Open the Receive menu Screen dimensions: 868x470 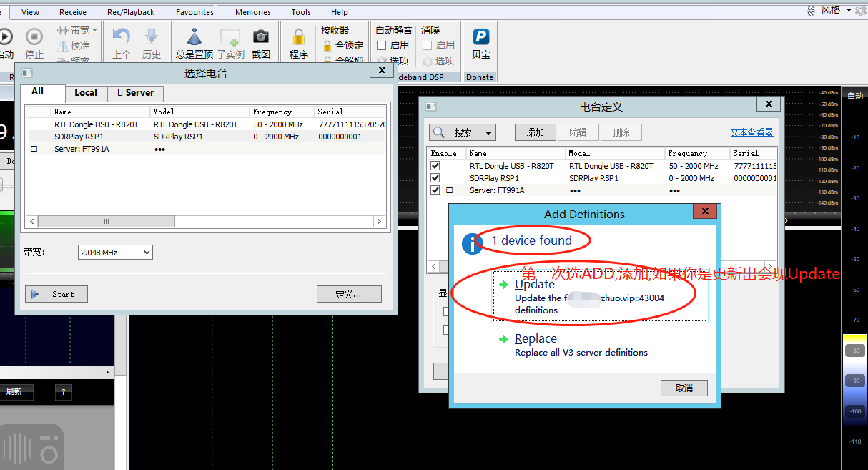click(73, 12)
